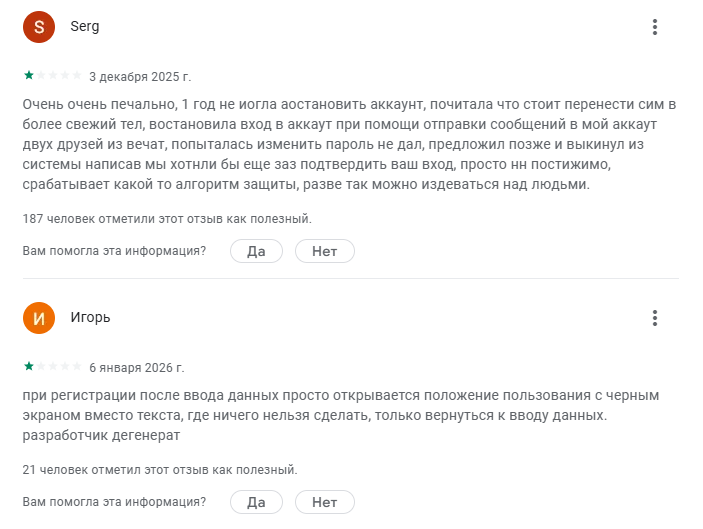Click the star rating on Serg's review
This screenshot has width=703, height=529.
click(x=52, y=76)
